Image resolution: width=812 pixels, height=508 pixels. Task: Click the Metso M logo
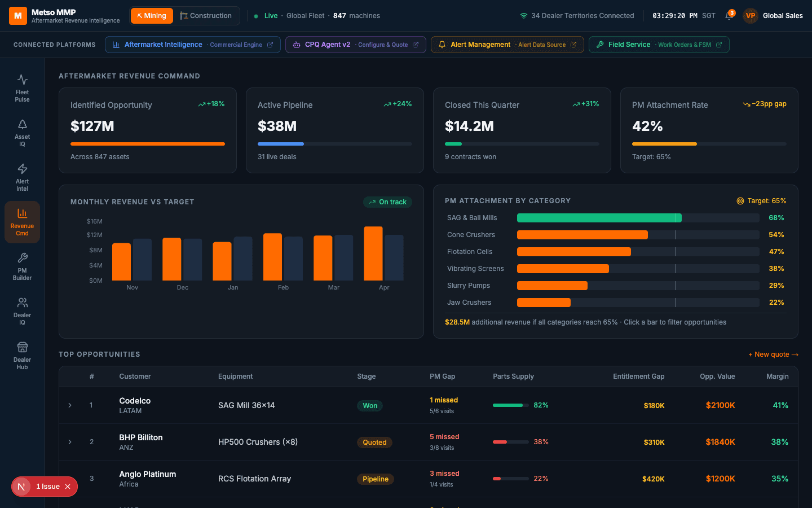(x=18, y=16)
